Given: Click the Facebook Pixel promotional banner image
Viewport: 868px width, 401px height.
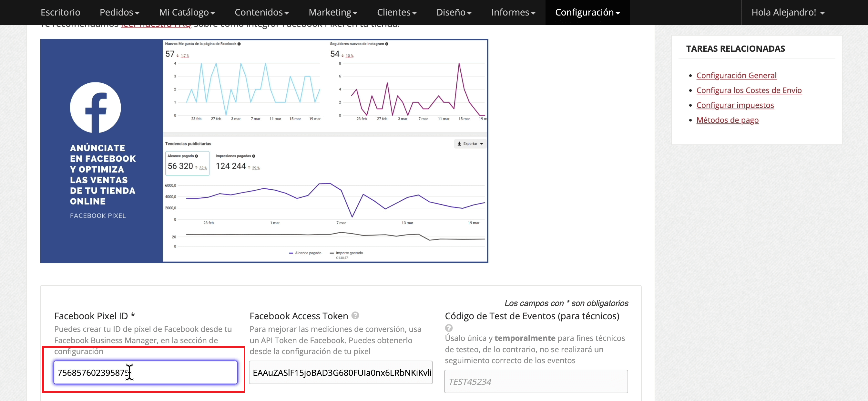Looking at the screenshot, I should point(264,151).
